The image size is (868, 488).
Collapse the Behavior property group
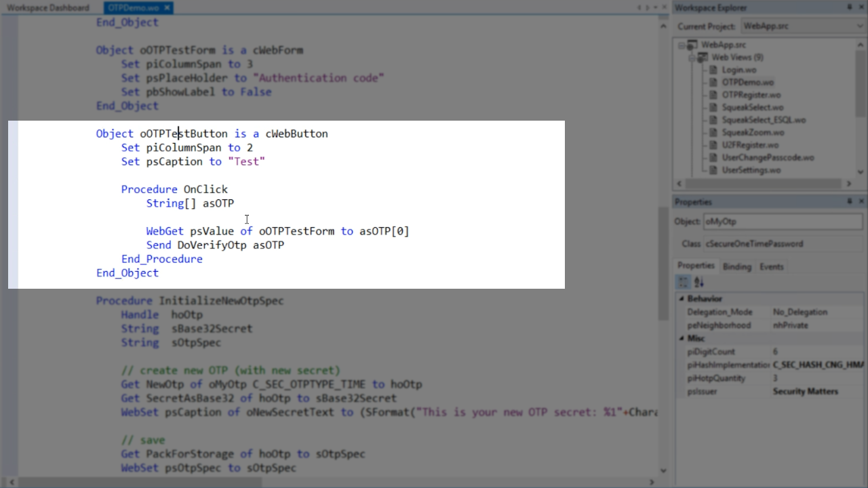682,299
